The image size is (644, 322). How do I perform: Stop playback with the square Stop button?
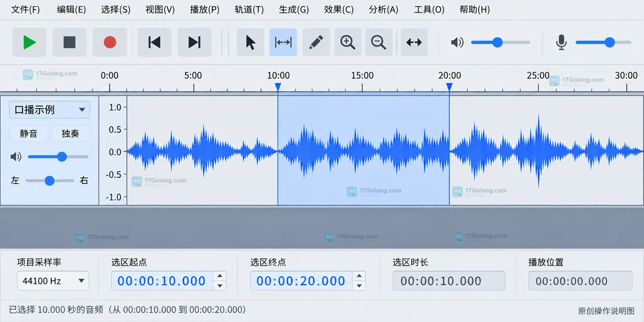pos(69,42)
